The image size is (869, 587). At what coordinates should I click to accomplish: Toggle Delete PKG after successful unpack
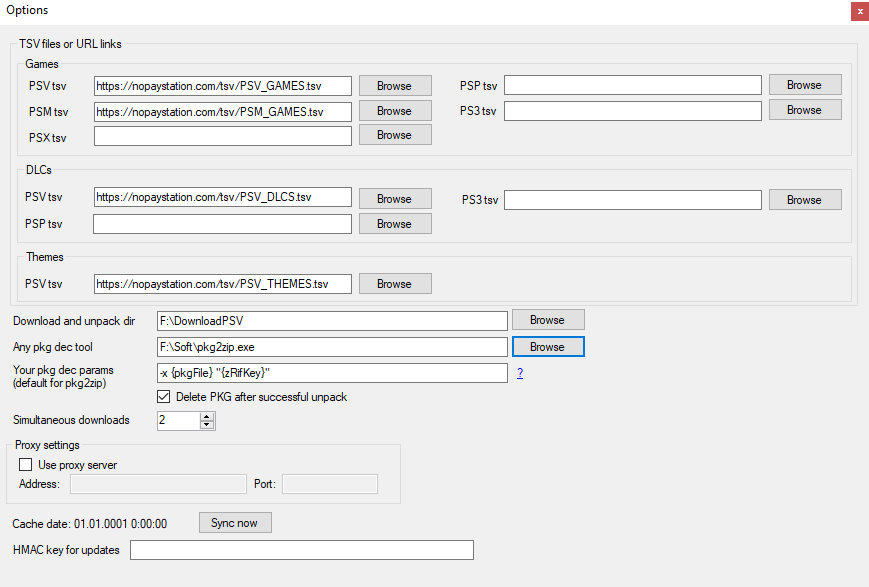165,397
